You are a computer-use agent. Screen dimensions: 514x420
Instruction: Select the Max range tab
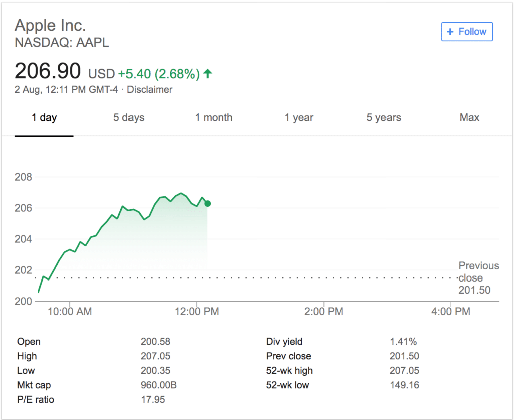point(469,118)
